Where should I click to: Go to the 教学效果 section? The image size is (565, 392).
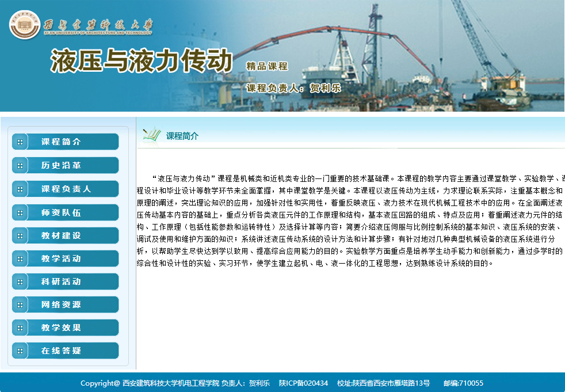(61, 328)
